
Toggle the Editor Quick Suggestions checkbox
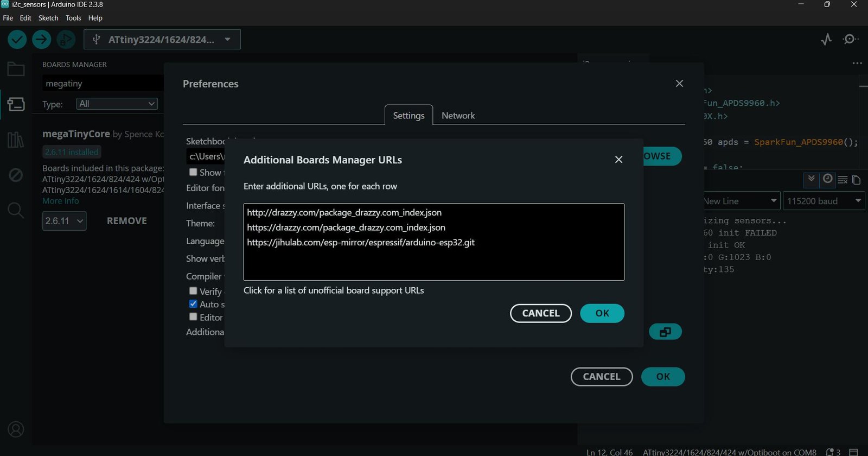coord(193,317)
